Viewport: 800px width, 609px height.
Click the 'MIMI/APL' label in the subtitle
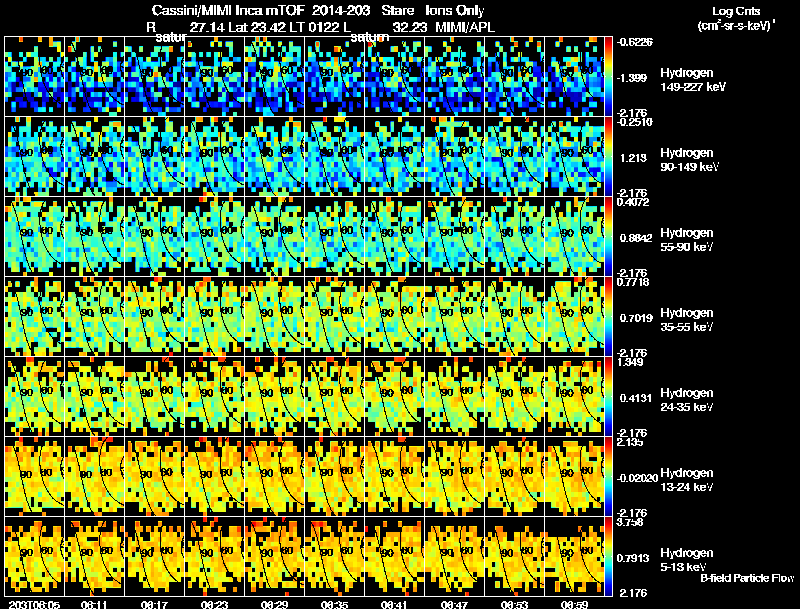465,27
